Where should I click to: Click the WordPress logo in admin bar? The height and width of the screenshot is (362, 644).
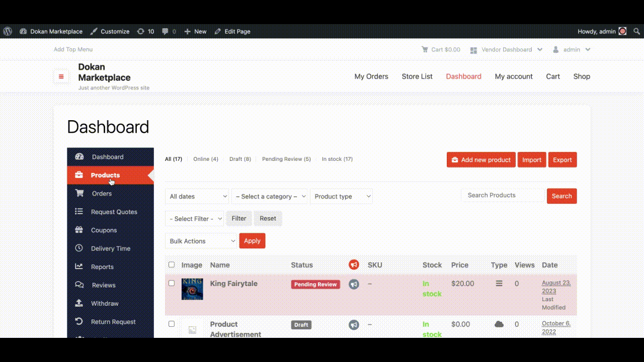[8, 31]
